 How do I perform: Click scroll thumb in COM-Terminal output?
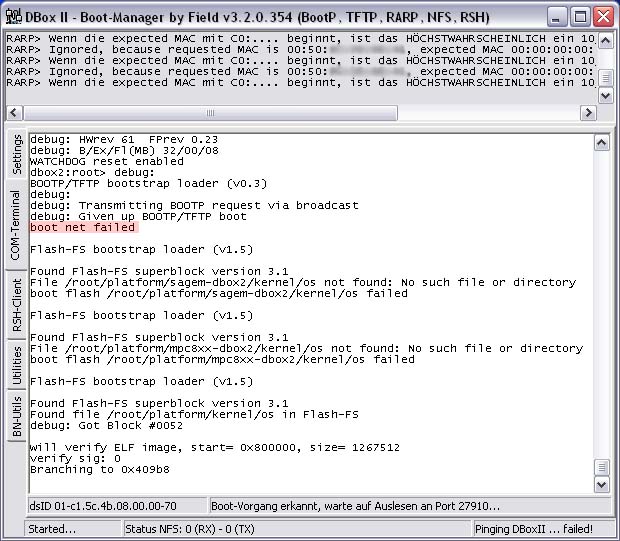(602, 467)
